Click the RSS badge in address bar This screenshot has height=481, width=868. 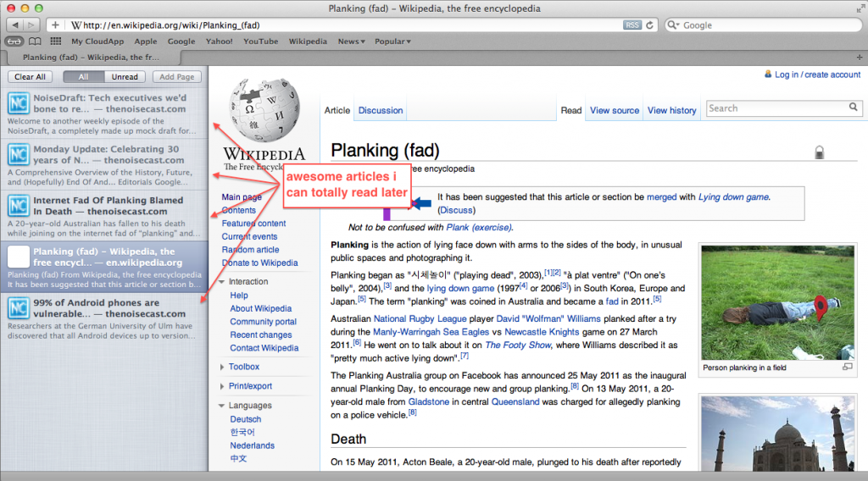click(x=632, y=25)
